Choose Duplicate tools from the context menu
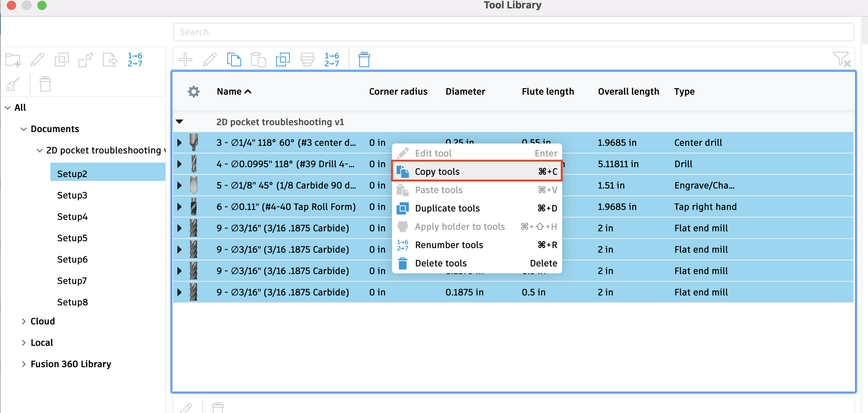The image size is (868, 413). pos(447,208)
